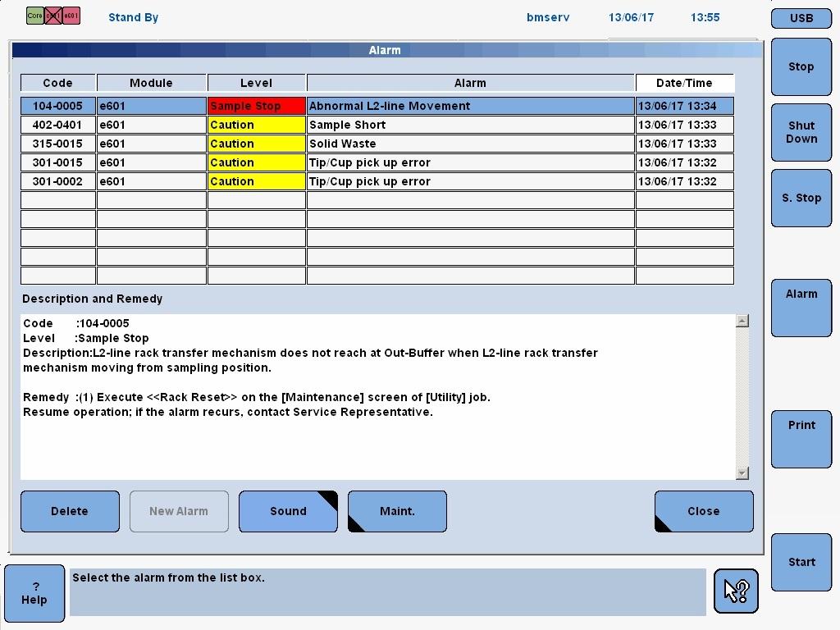Image resolution: width=840 pixels, height=630 pixels.
Task: Click the Alarm column header
Action: [x=470, y=83]
